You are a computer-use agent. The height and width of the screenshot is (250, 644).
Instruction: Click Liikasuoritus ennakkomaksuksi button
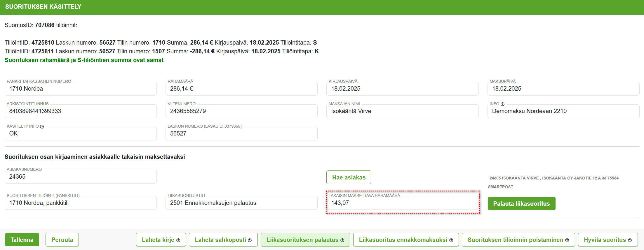(406, 240)
